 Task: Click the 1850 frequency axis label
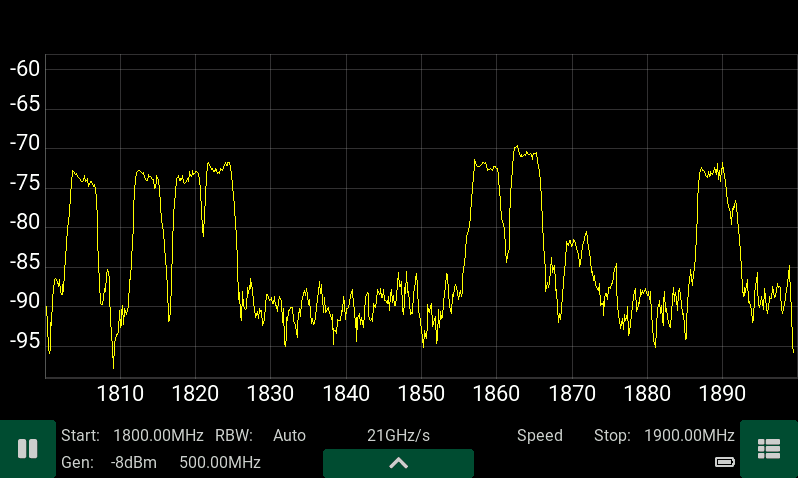[421, 393]
